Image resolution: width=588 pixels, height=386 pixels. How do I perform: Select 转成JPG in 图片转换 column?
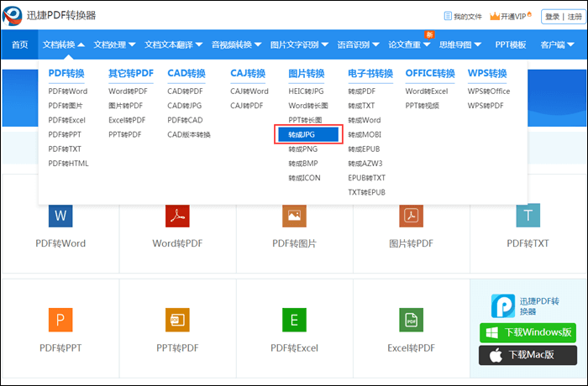point(308,134)
